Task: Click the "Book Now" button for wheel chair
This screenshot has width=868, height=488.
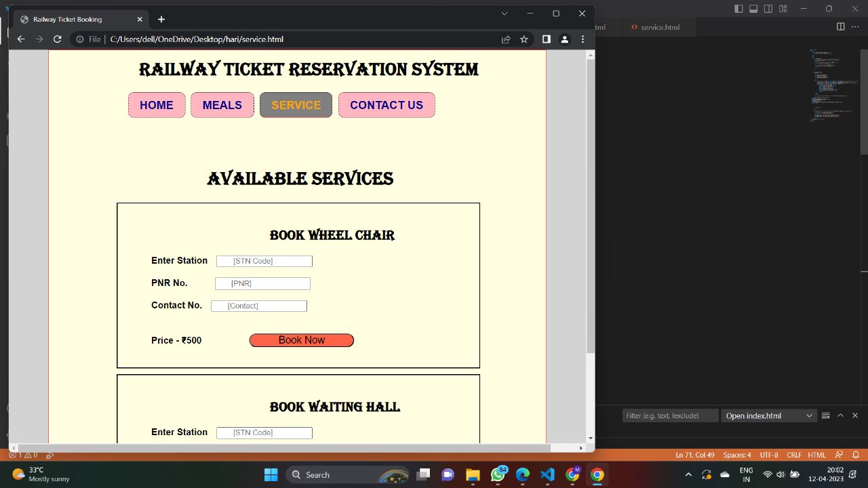Action: coord(301,340)
